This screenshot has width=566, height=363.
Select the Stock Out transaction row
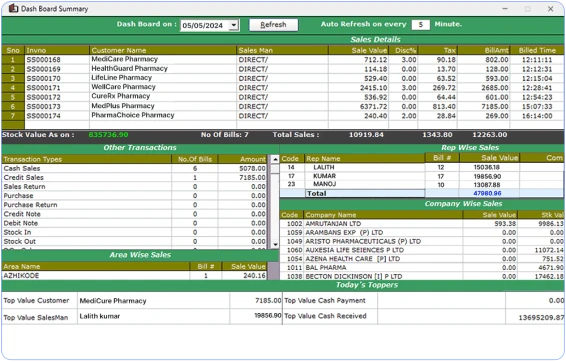pos(134,241)
